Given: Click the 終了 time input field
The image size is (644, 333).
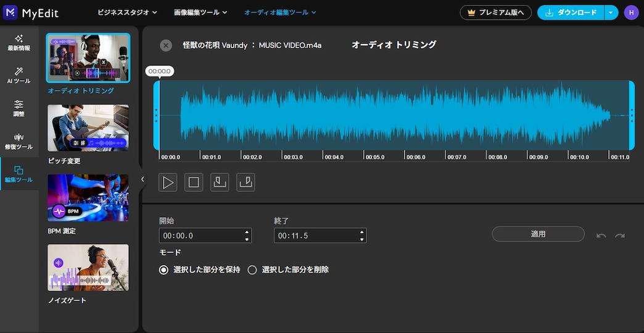Looking at the screenshot, I should pos(320,236).
